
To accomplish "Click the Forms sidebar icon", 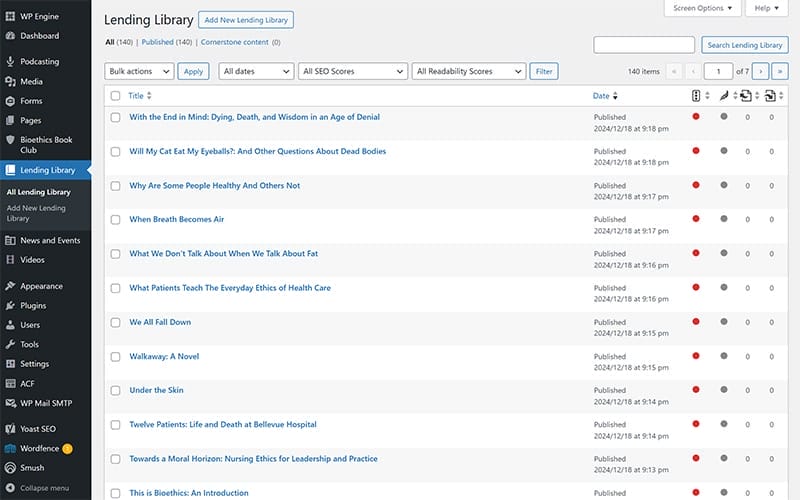I will [x=10, y=101].
